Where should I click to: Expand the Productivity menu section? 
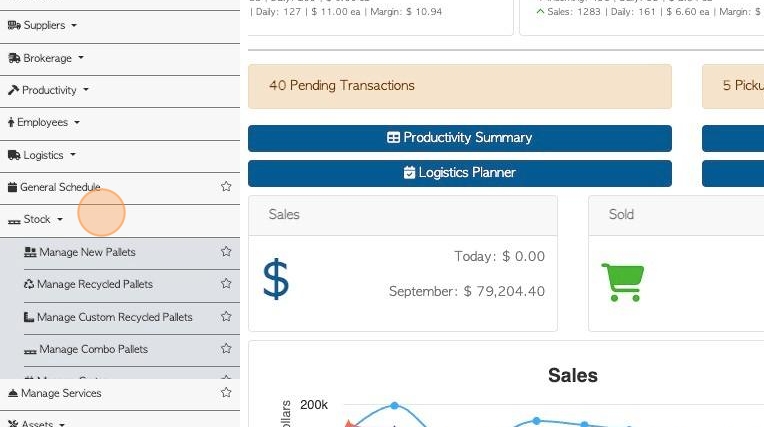click(48, 90)
